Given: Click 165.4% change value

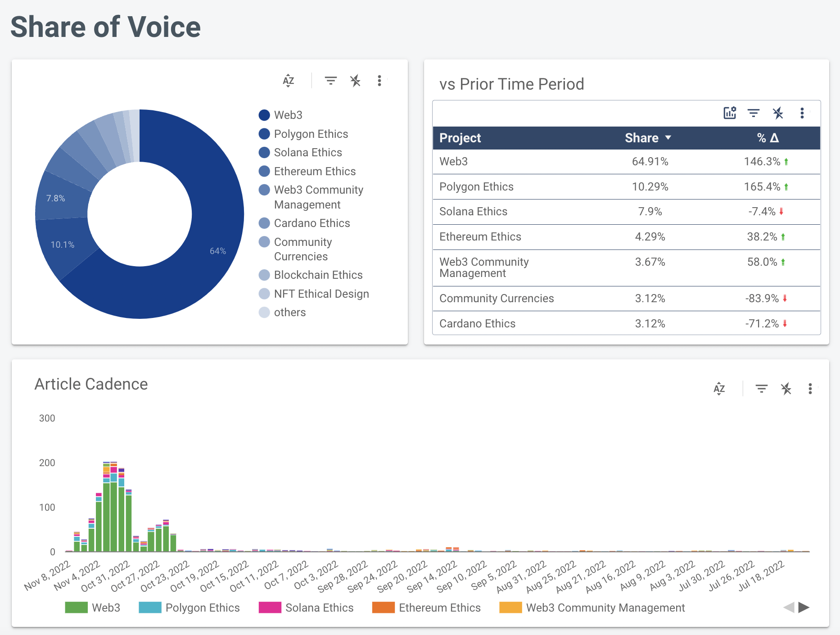Looking at the screenshot, I should click(x=762, y=187).
